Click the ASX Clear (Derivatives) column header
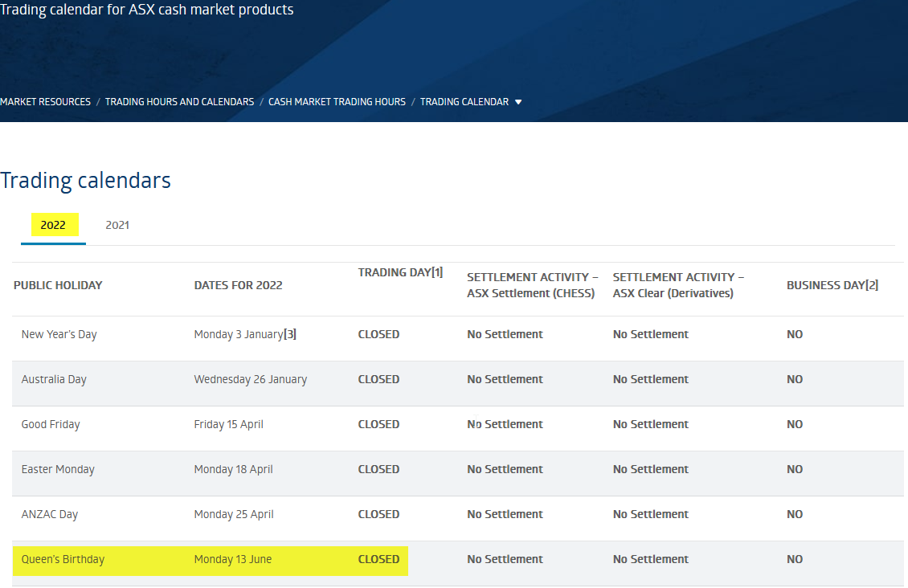 click(x=678, y=285)
